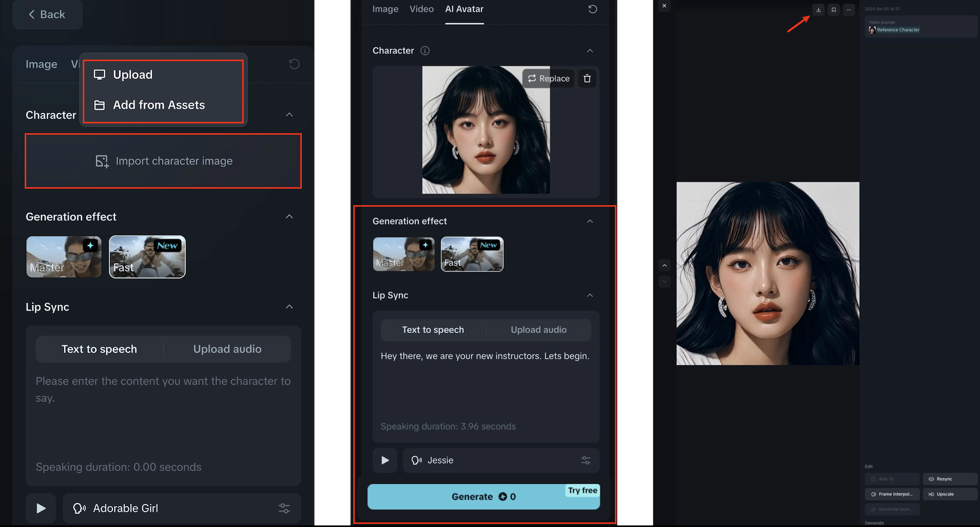Select Text to speech input mode
Viewport: 980px width, 527px height.
pos(432,330)
